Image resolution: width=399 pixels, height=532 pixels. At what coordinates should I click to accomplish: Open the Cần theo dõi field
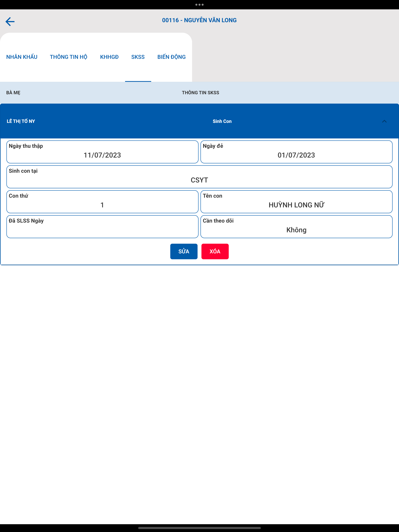tap(296, 226)
